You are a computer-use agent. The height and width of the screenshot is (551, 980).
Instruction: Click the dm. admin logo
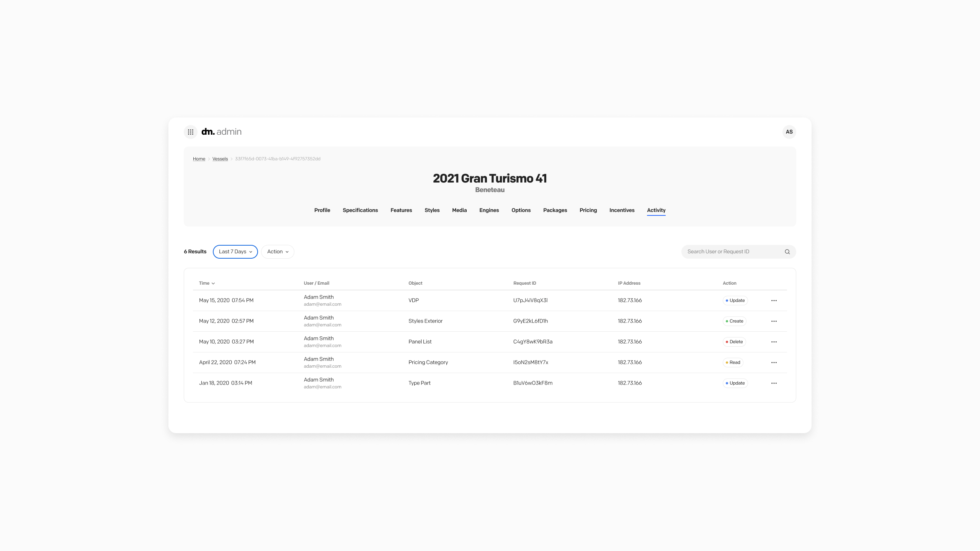pyautogui.click(x=221, y=132)
